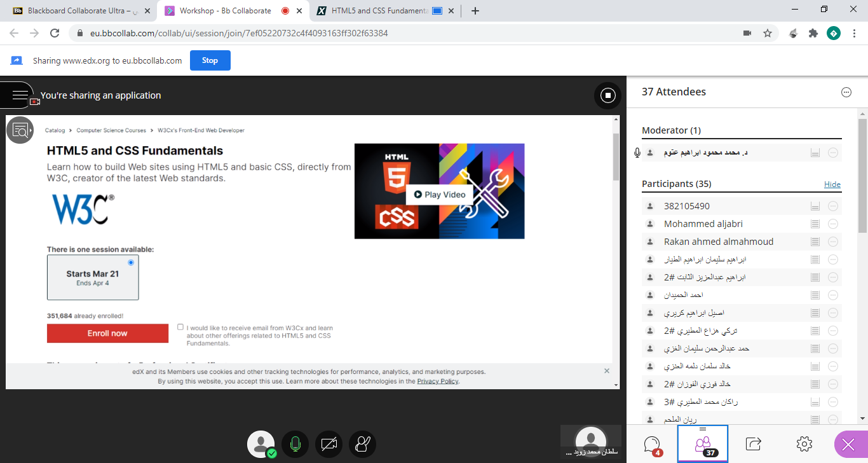
Task: Check the W3Cx email opt-in checkbox
Action: pyautogui.click(x=180, y=327)
